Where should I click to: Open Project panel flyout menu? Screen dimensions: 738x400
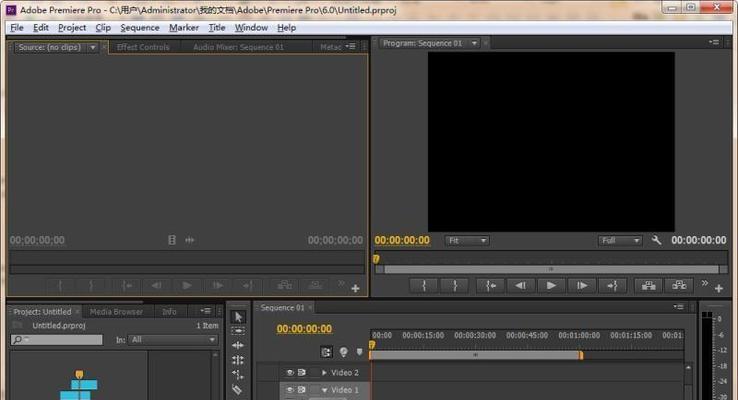pyautogui.click(x=206, y=311)
